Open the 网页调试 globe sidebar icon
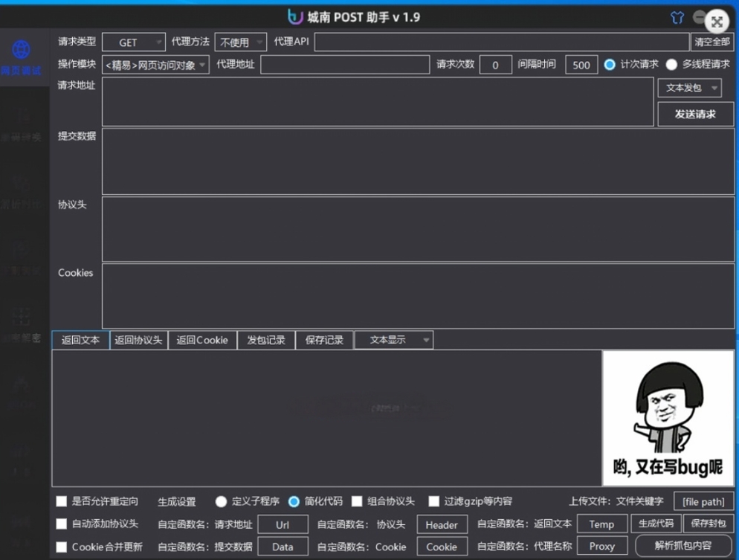Image resolution: width=739 pixels, height=560 pixels. pos(22,51)
